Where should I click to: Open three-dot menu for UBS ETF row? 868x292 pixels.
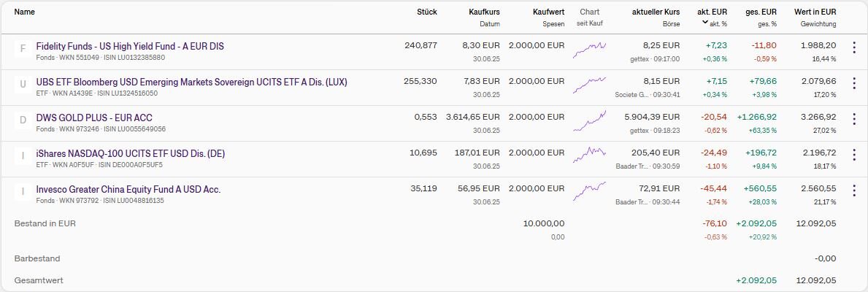(x=853, y=83)
